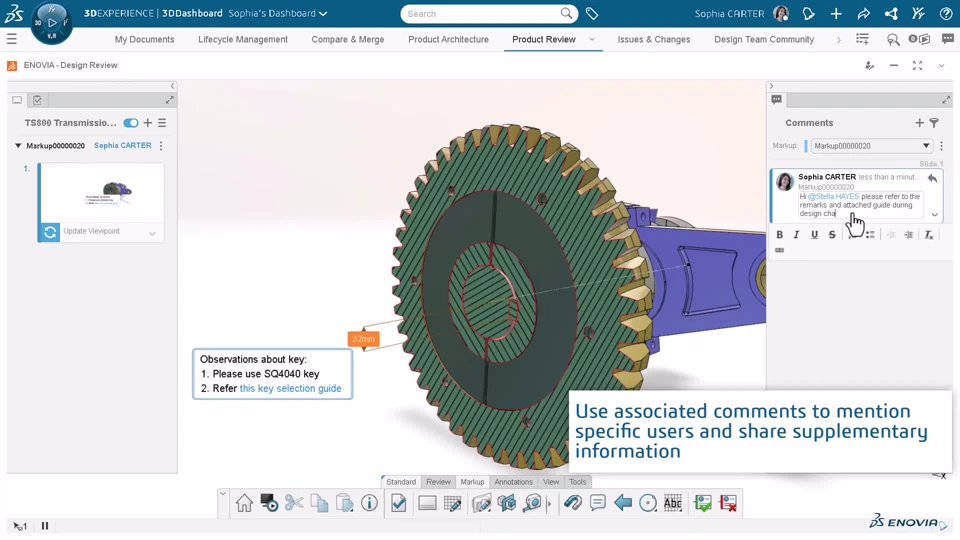Toggle bulleted list in comment editor

pyautogui.click(x=870, y=234)
